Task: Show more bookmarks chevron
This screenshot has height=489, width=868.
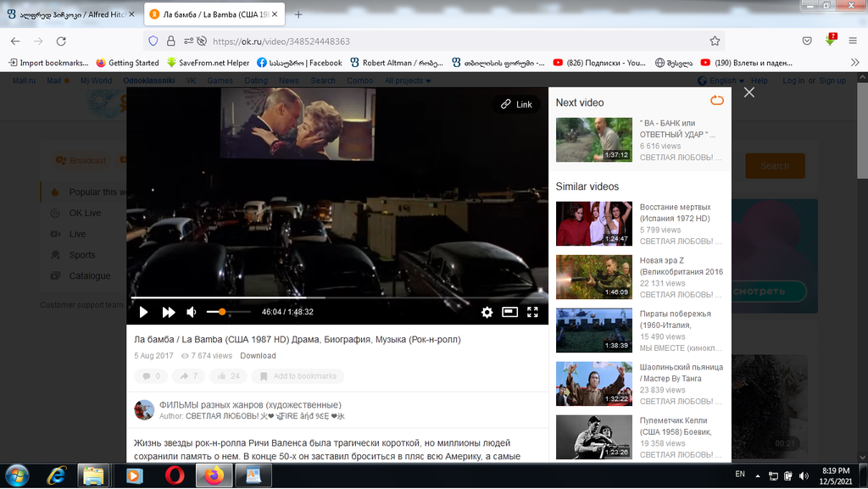Action: [x=854, y=63]
